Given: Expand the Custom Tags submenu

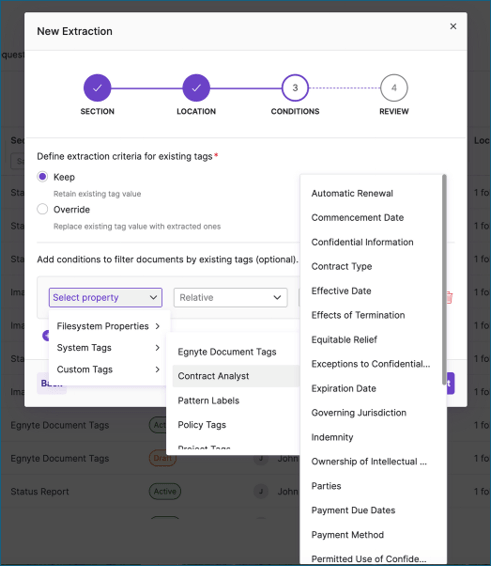Looking at the screenshot, I should pos(108,369).
